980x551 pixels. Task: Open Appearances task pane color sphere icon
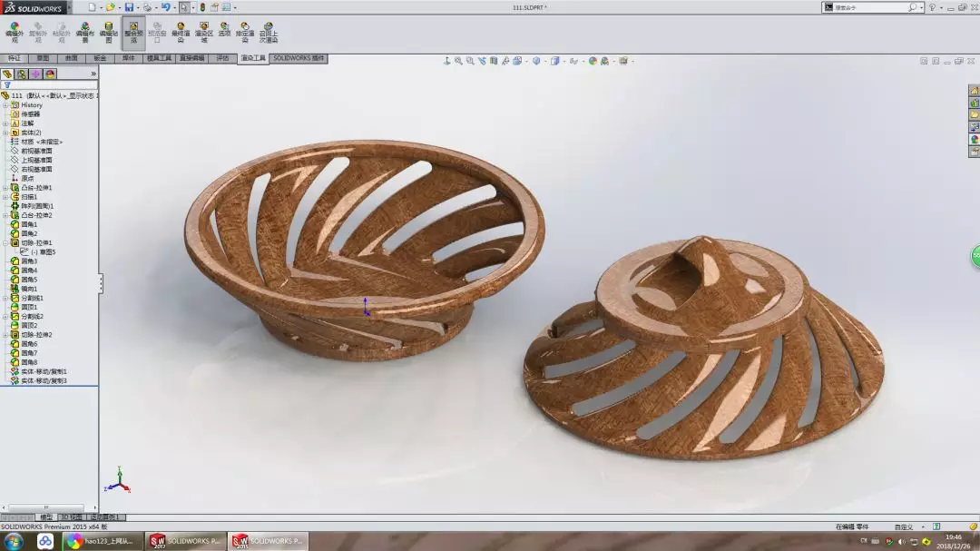974,140
